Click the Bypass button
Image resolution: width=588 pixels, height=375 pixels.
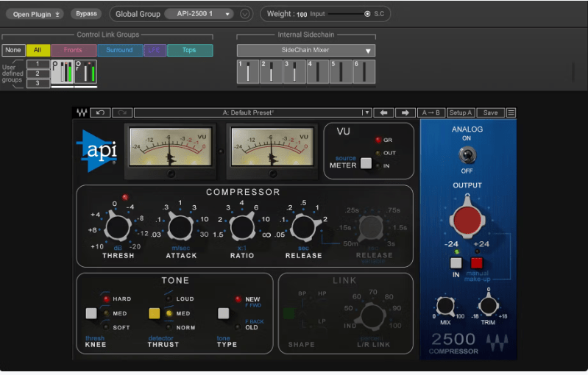click(x=86, y=14)
